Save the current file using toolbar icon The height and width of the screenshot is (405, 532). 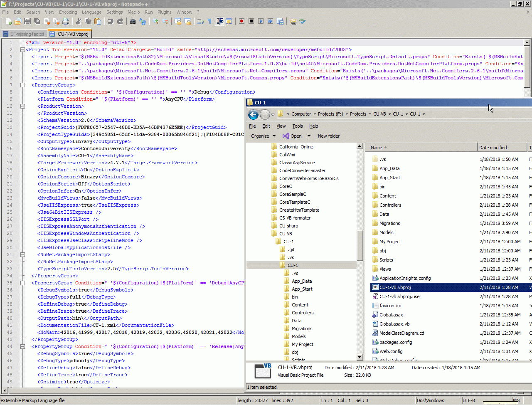(x=27, y=21)
